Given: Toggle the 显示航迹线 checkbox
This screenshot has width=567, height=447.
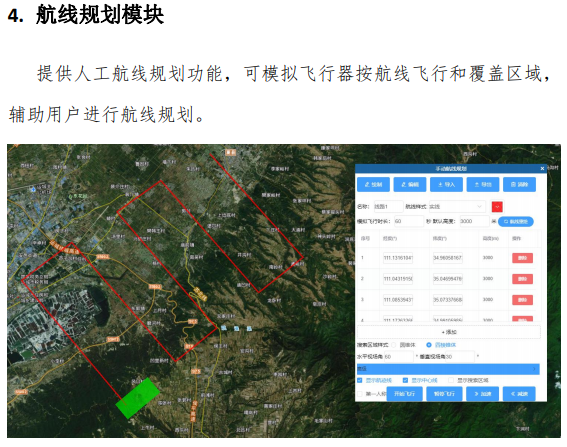Looking at the screenshot, I should click(x=360, y=380).
